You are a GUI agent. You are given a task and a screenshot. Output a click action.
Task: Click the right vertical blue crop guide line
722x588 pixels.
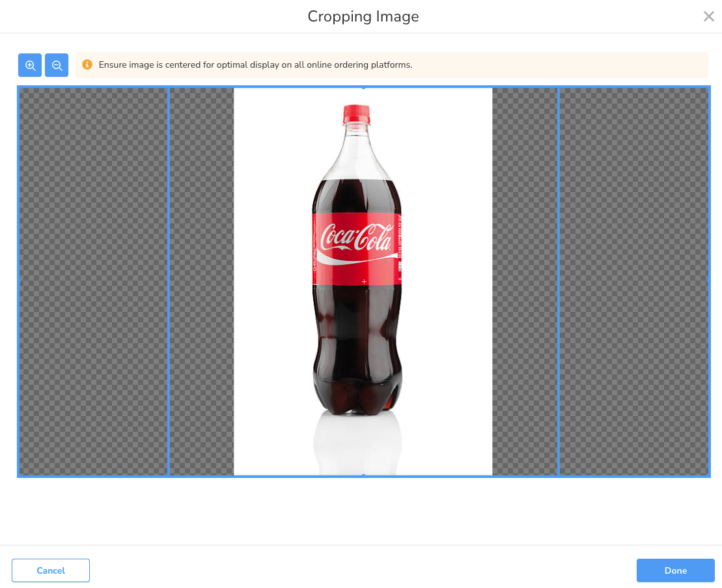tap(558, 281)
